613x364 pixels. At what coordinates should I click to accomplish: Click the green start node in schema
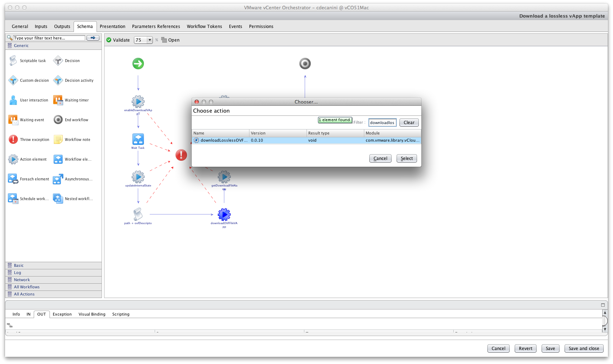point(138,64)
